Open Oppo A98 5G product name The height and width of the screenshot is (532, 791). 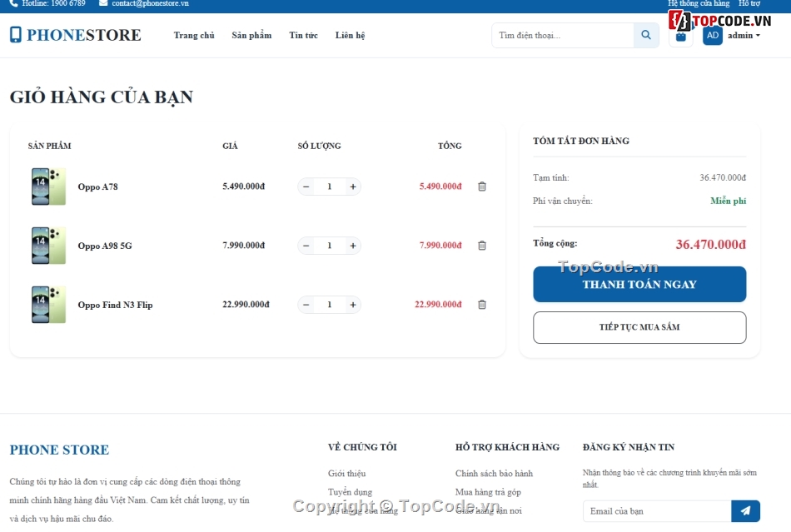105,246
